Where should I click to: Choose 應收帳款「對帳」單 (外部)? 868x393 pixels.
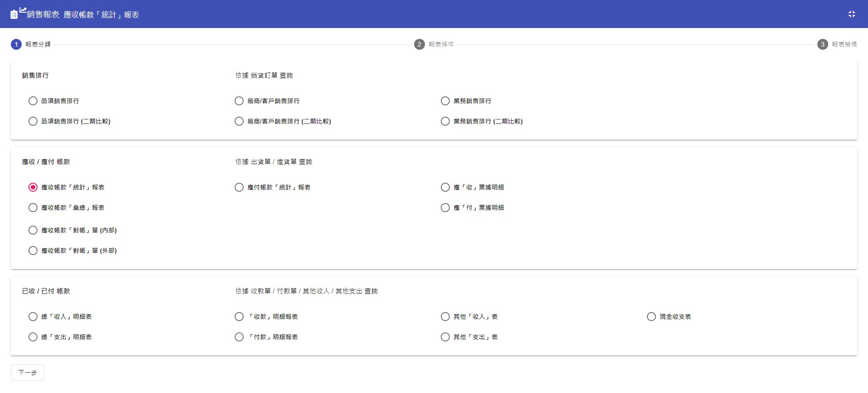point(33,251)
